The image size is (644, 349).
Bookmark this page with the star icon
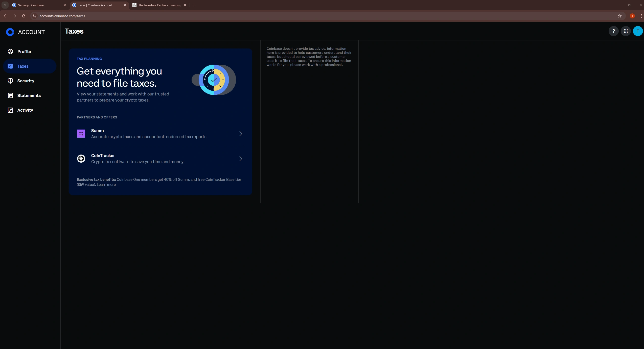tap(619, 16)
